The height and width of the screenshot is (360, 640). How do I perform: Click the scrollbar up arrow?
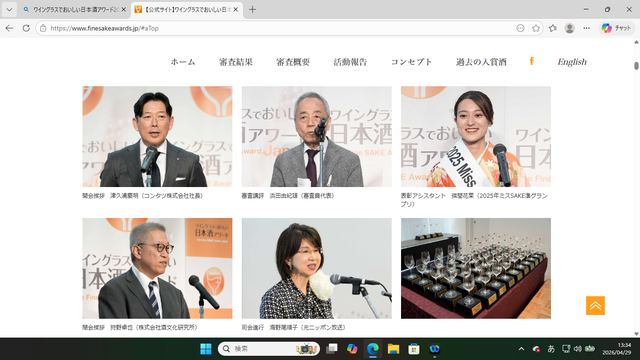(x=636, y=42)
